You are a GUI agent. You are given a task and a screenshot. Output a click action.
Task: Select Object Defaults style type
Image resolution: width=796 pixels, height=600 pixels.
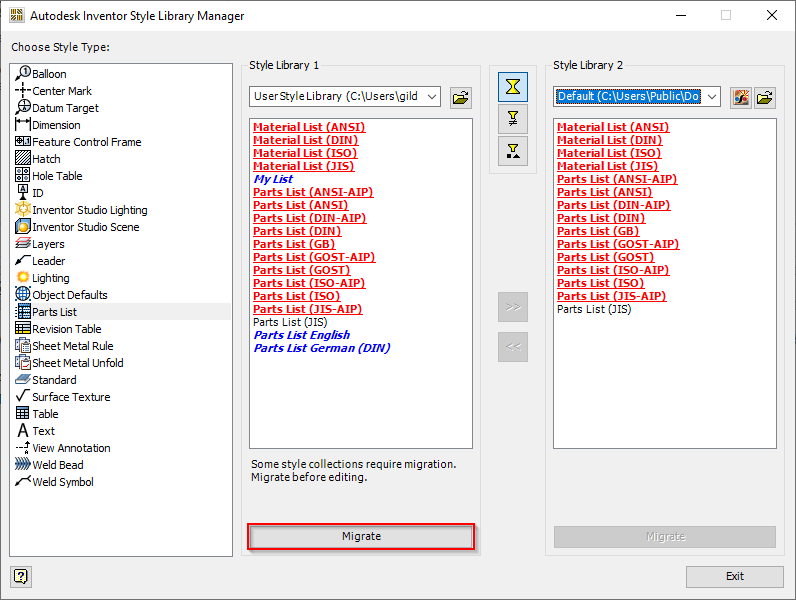click(x=61, y=295)
